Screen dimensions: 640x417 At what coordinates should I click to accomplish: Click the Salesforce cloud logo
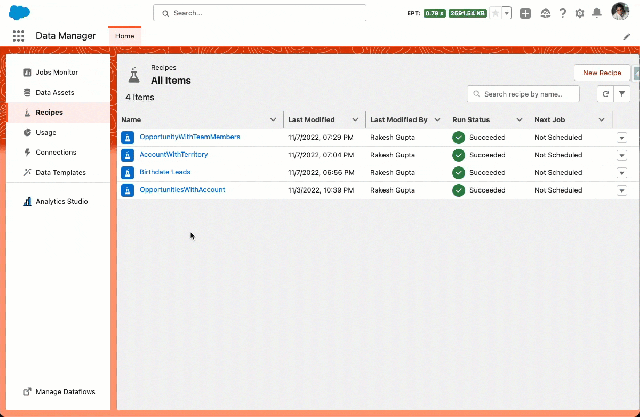coord(19,12)
